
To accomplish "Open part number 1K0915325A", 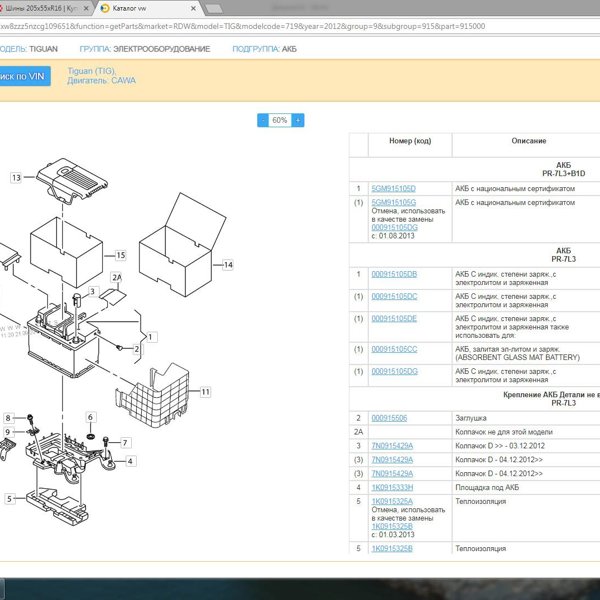I will click(392, 501).
